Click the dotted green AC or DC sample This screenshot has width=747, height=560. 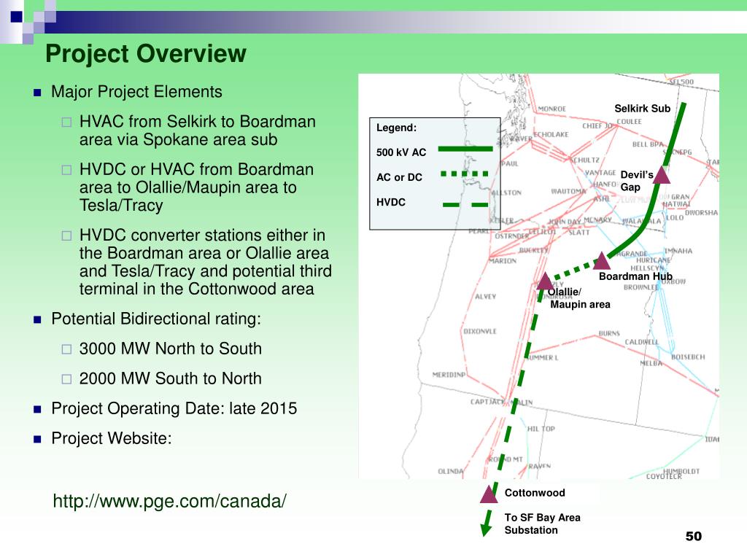465,174
